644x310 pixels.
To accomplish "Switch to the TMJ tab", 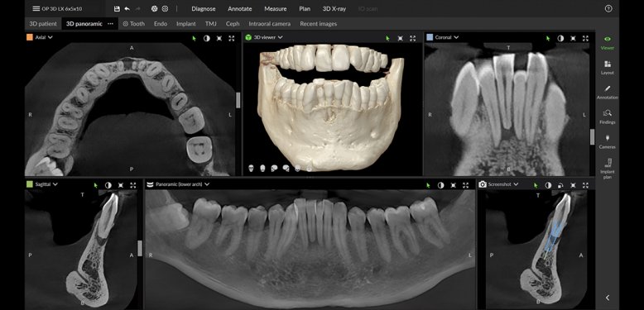I will (x=211, y=24).
